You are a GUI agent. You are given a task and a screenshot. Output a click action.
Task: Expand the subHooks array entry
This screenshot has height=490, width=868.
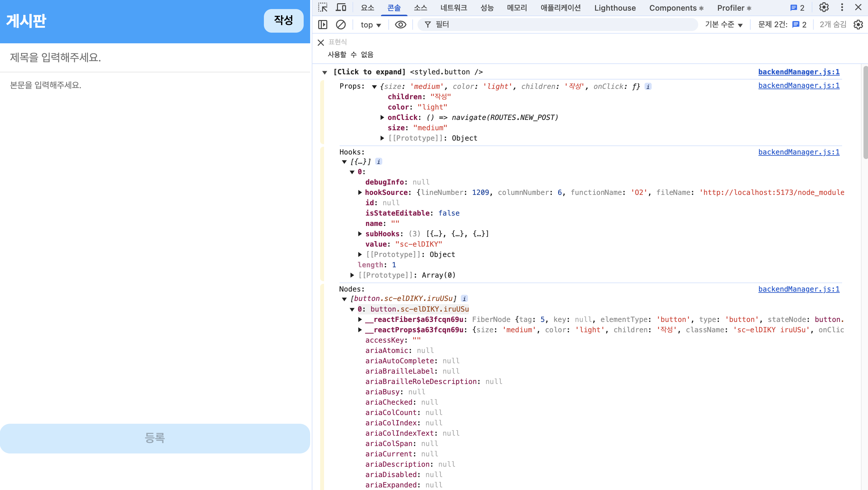coord(360,234)
